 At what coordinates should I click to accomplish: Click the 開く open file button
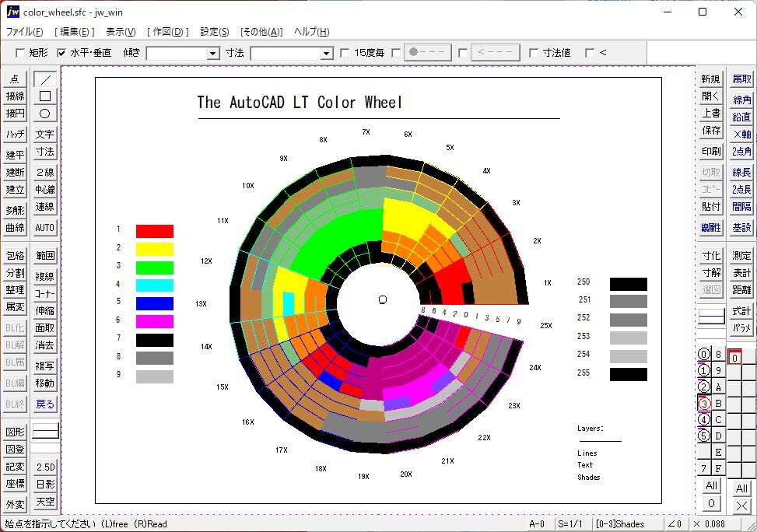coord(711,96)
